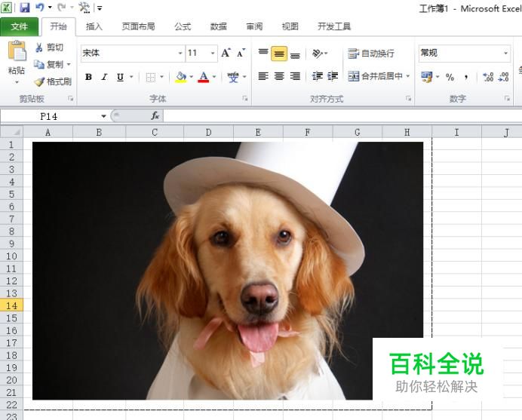Open the 对齐方式 dialog launcher
The image size is (522, 420).
coord(408,99)
